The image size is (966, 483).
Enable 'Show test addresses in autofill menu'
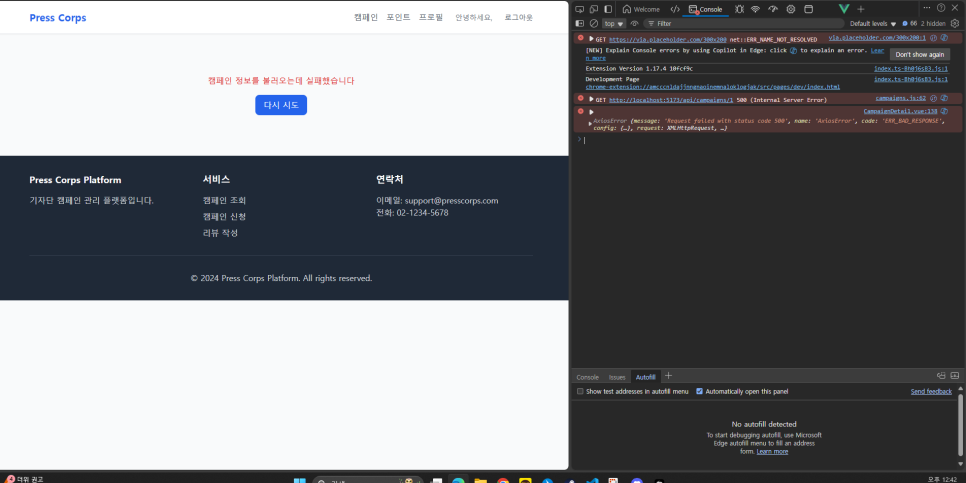(x=580, y=391)
